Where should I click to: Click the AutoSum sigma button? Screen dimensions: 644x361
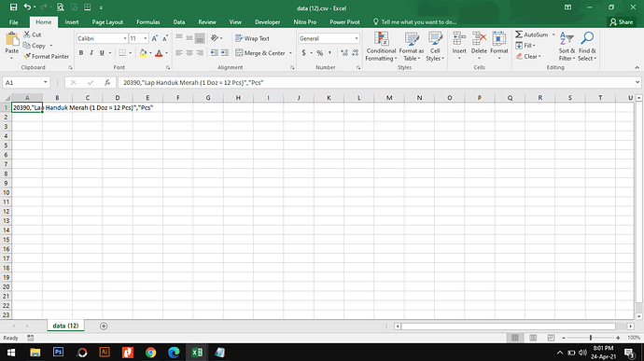point(531,35)
